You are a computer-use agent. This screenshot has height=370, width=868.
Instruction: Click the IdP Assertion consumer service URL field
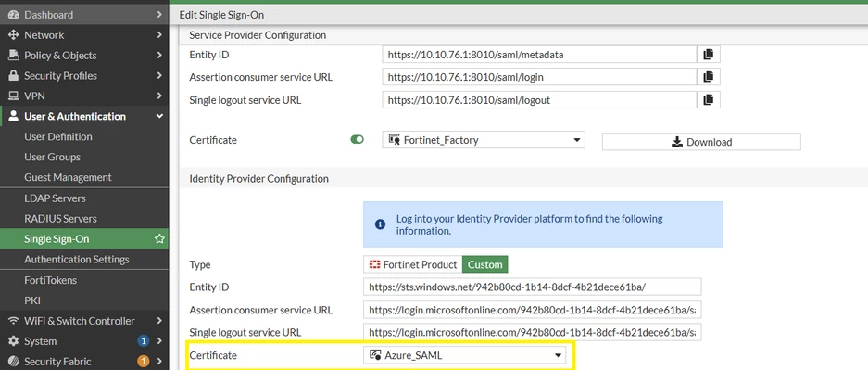coord(533,310)
